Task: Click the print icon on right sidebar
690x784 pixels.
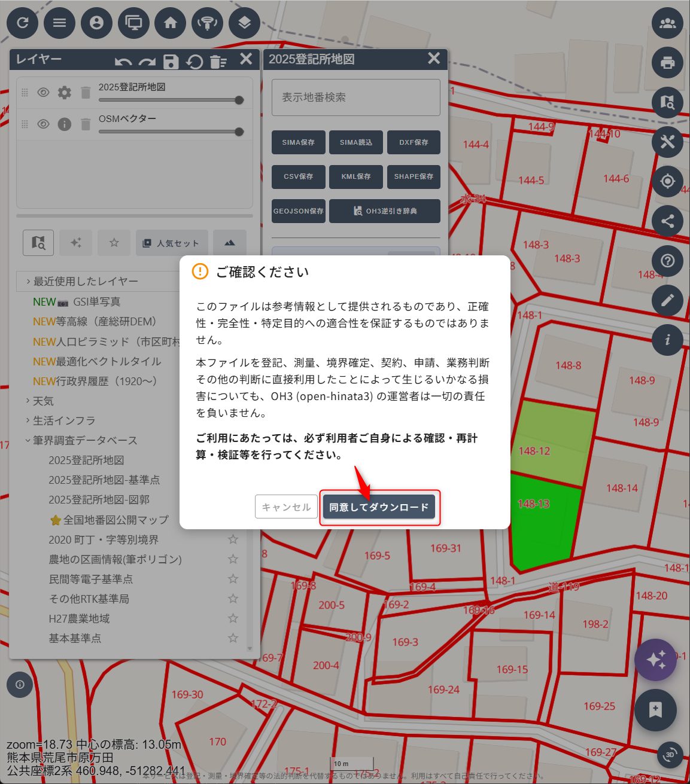Action: click(x=667, y=63)
